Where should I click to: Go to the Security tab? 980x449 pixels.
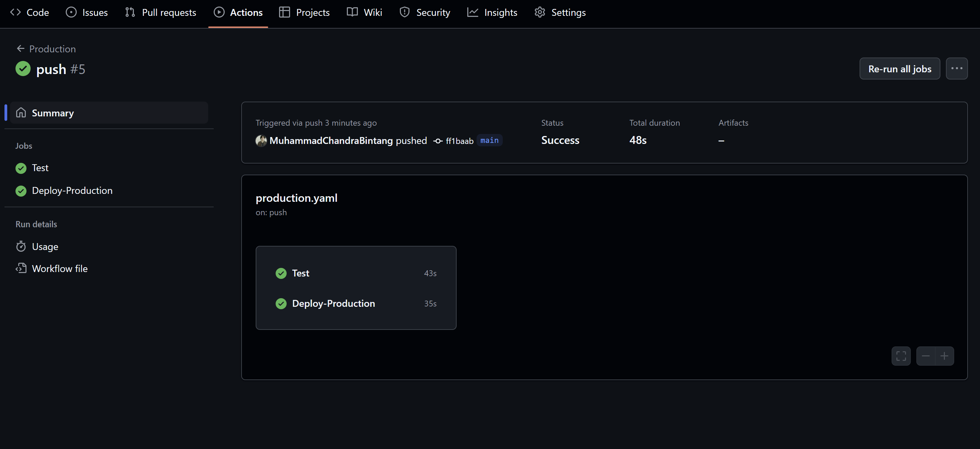(425, 12)
